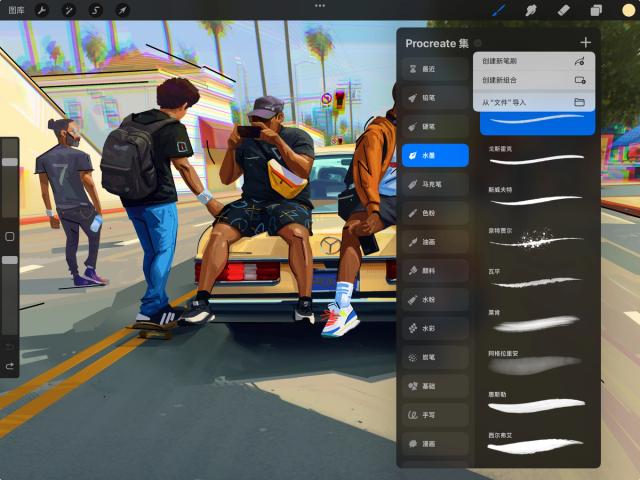
Task: Select the 惠斯勒 brush
Action: 537,402
